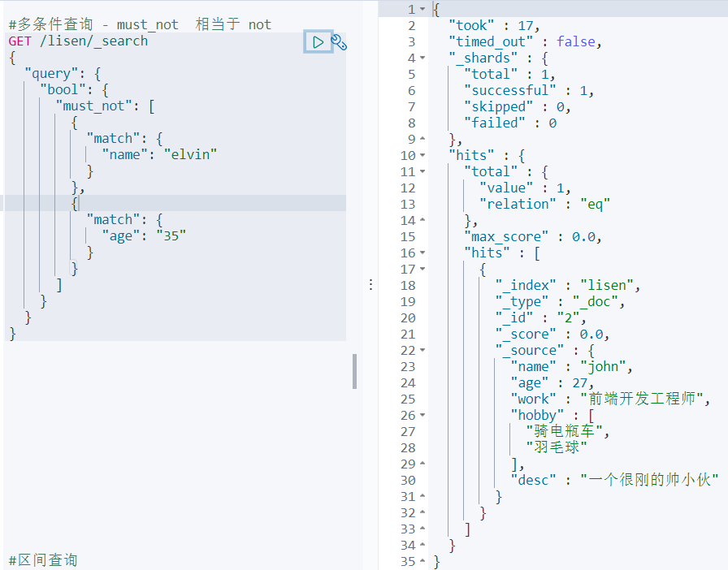Click the "_type" : "_doc" line
Screen dimensions: 728x570
(x=560, y=302)
